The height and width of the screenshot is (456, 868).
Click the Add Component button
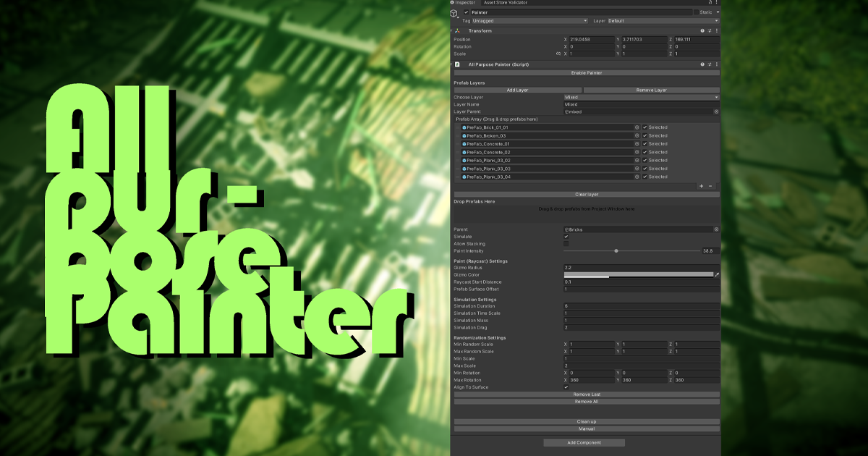coord(584,442)
